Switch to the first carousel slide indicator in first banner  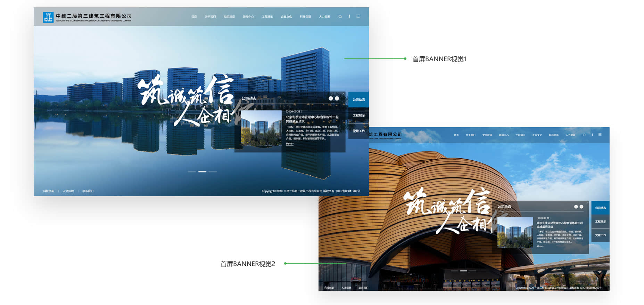coord(192,172)
